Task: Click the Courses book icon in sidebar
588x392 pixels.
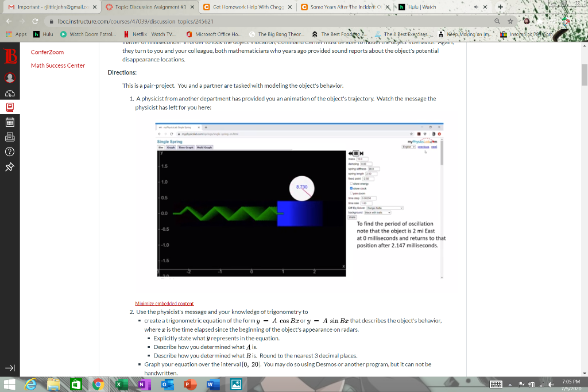Action: [x=9, y=108]
